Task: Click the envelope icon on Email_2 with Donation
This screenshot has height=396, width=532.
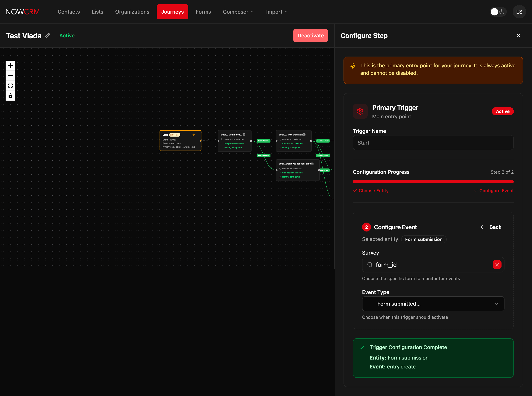Action: (x=304, y=135)
